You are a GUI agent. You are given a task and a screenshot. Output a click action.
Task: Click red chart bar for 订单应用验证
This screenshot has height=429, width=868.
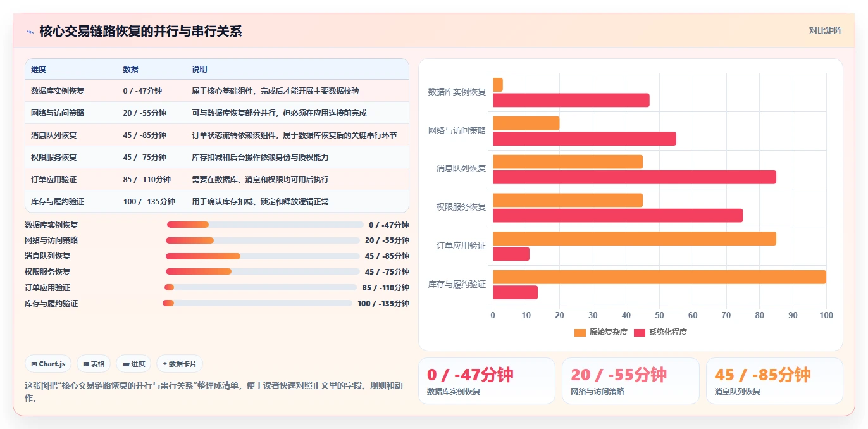click(511, 254)
